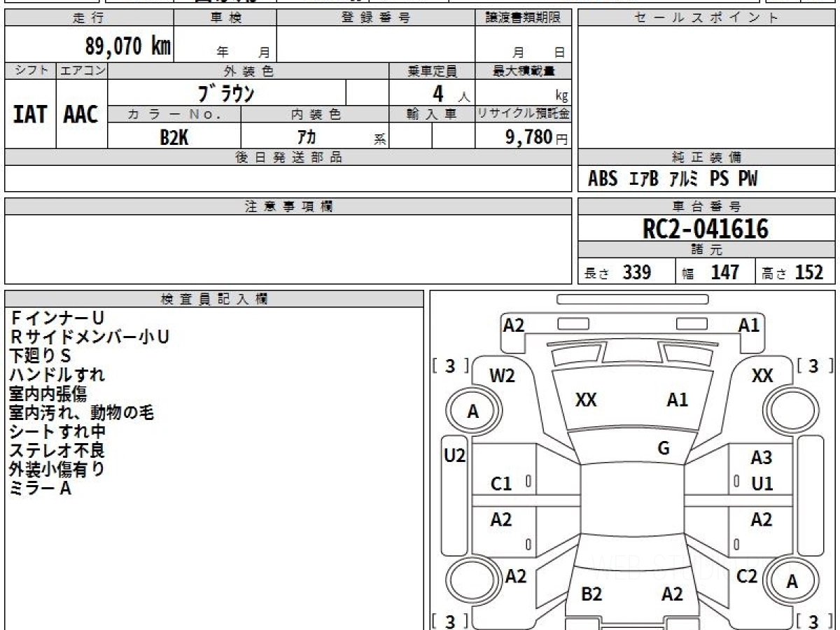Click the color number B2K
The image size is (840, 630).
coord(174,137)
